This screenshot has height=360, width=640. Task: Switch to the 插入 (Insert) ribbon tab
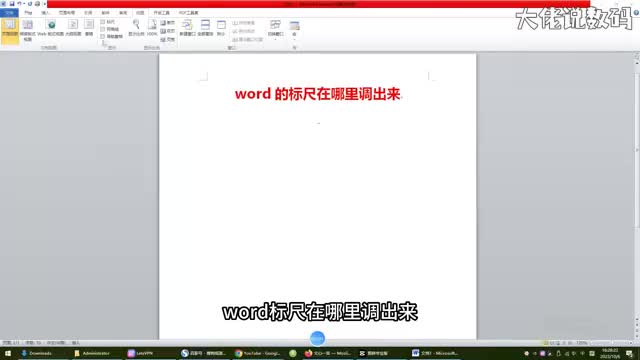point(45,13)
